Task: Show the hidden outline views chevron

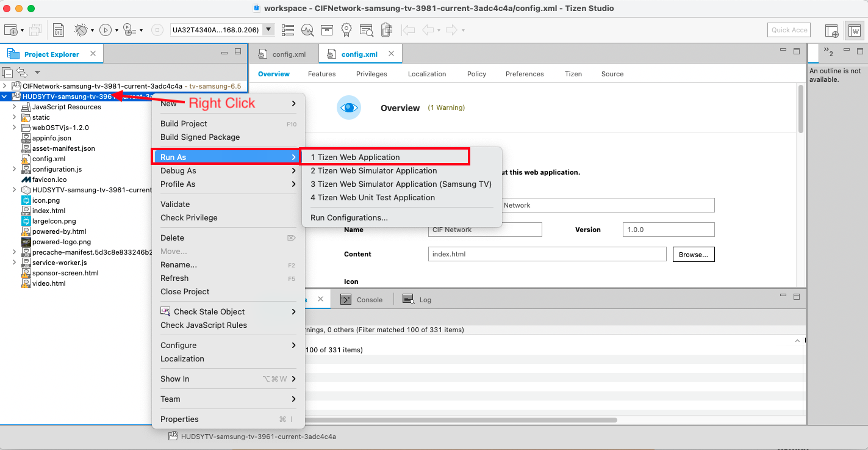Action: tap(828, 52)
